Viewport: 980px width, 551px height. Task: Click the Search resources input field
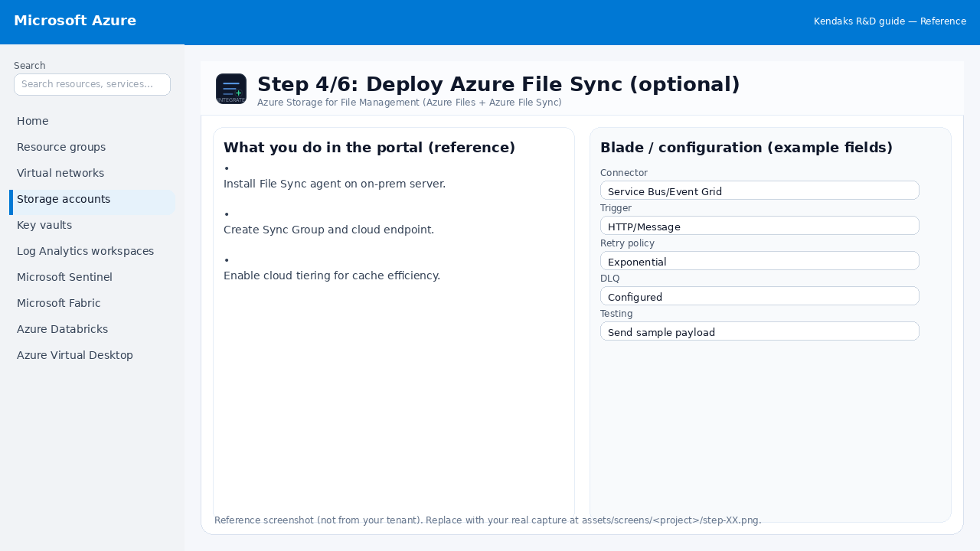[x=92, y=84]
